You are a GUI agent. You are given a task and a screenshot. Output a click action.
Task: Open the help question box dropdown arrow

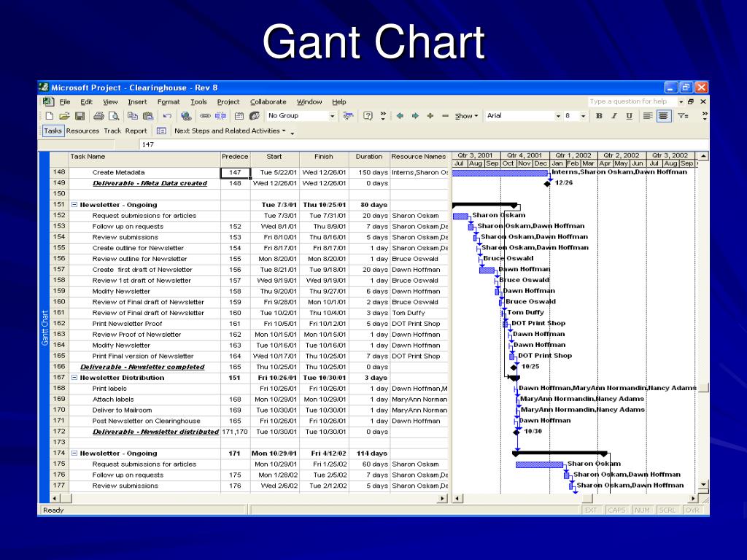tap(681, 101)
